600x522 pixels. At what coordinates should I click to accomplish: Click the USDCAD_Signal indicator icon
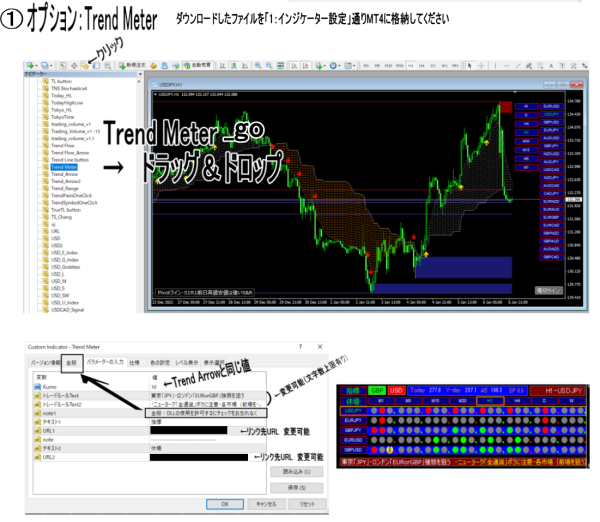tap(44, 309)
